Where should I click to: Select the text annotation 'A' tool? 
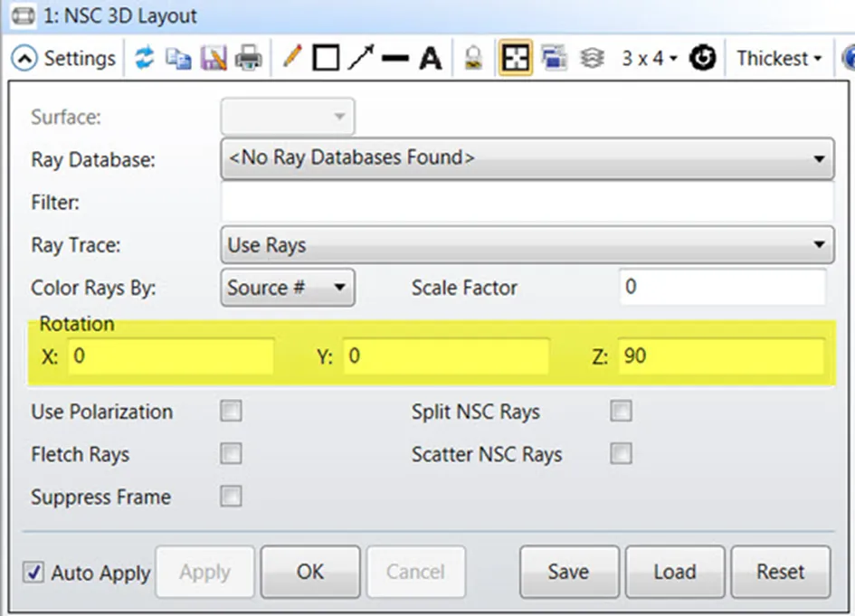click(x=431, y=58)
